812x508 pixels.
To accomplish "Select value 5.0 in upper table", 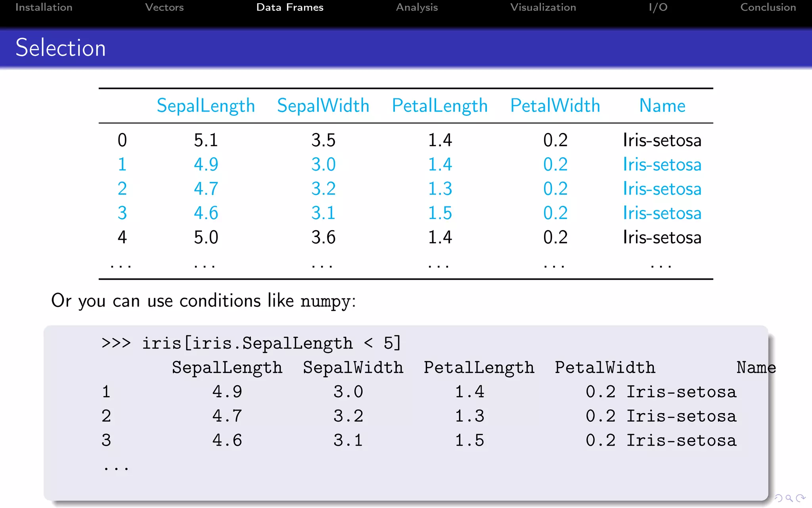I will [206, 237].
